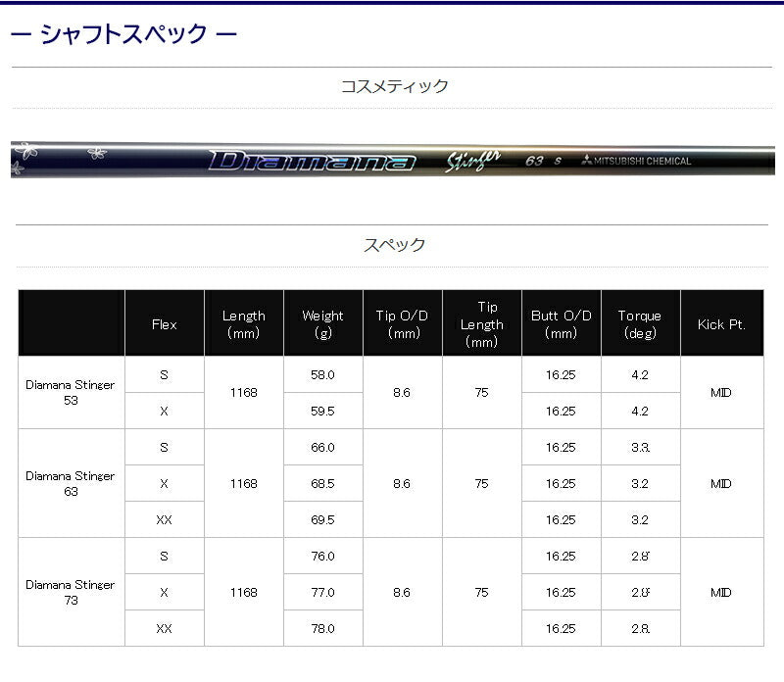Click torque 2.8 in the 78.0 weight row

641,628
